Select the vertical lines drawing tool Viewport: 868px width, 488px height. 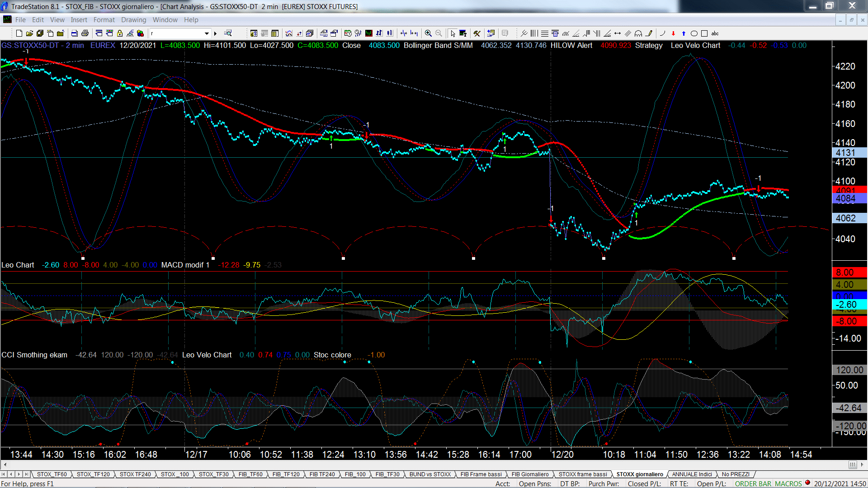tap(534, 33)
